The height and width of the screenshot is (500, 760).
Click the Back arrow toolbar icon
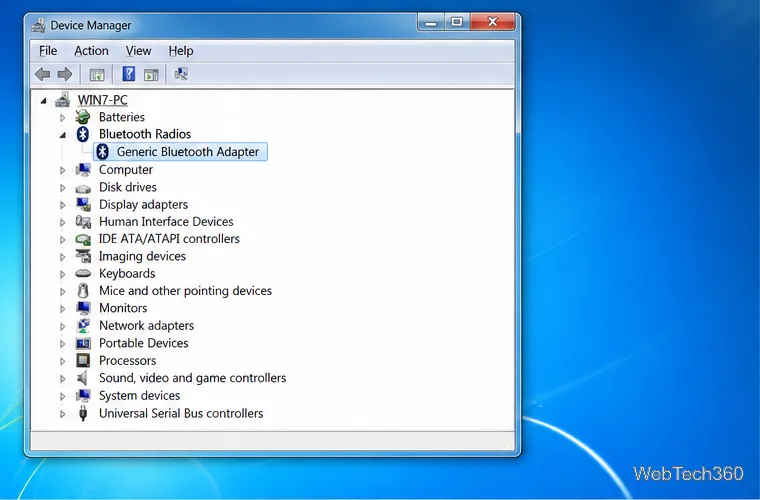click(x=43, y=74)
